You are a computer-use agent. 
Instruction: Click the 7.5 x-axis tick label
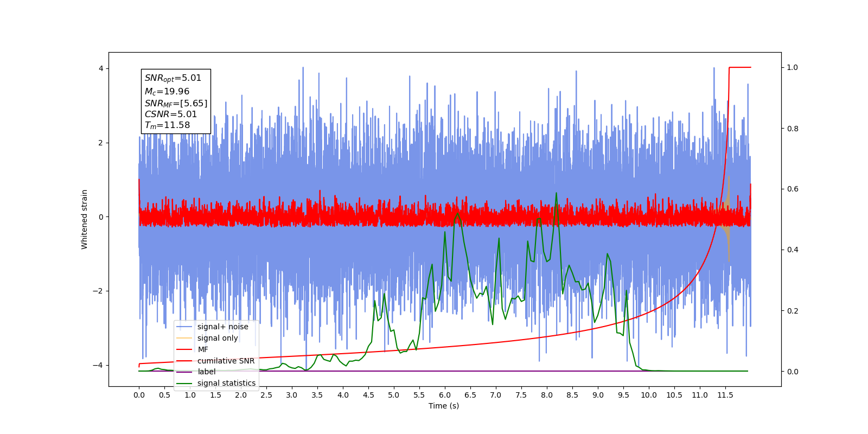click(521, 395)
